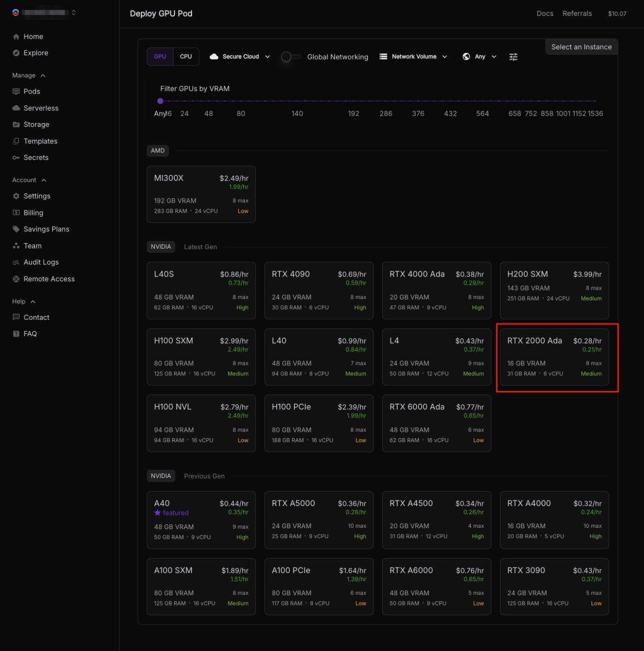Open the Docs link
The height and width of the screenshot is (651, 644).
click(x=545, y=13)
